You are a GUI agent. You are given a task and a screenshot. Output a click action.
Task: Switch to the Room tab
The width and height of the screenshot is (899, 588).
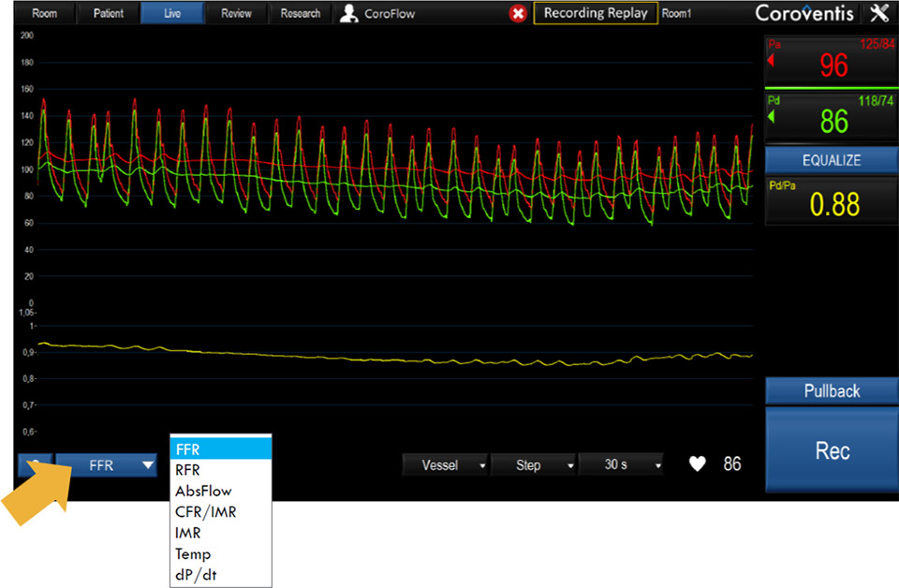pyautogui.click(x=44, y=13)
